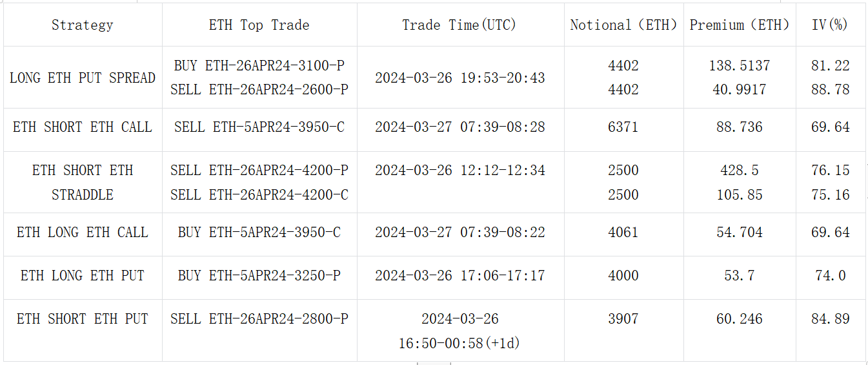Click the ETH SHORT ETH STRADDLE cell

[x=82, y=182]
